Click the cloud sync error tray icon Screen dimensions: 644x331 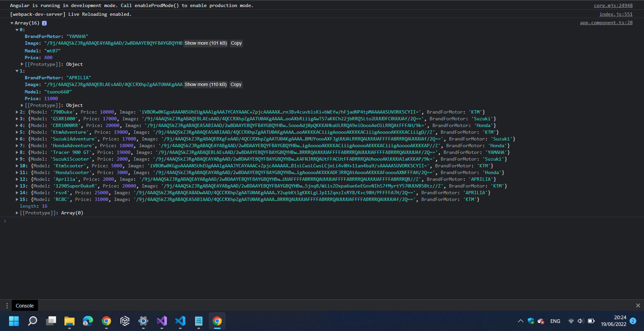tap(541, 321)
